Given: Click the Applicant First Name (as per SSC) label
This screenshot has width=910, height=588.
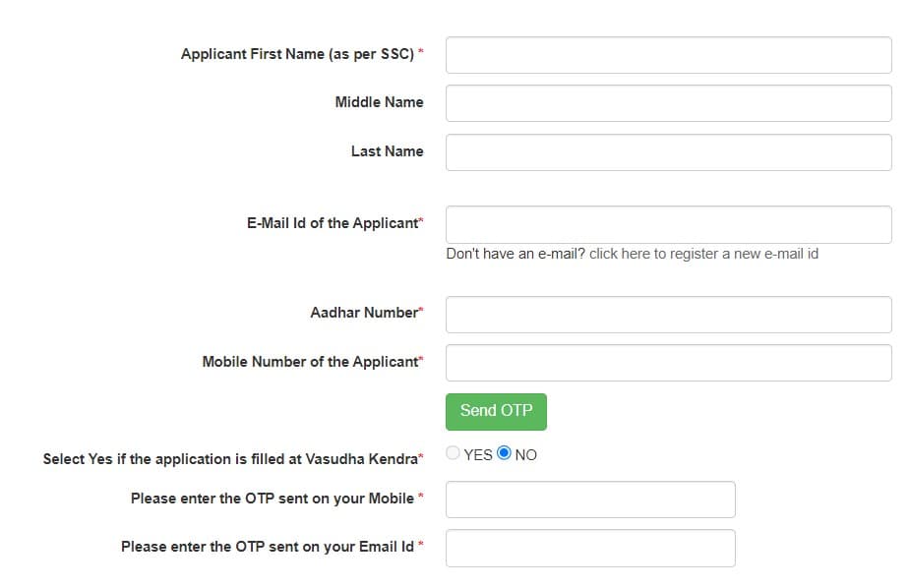Looking at the screenshot, I should [297, 54].
